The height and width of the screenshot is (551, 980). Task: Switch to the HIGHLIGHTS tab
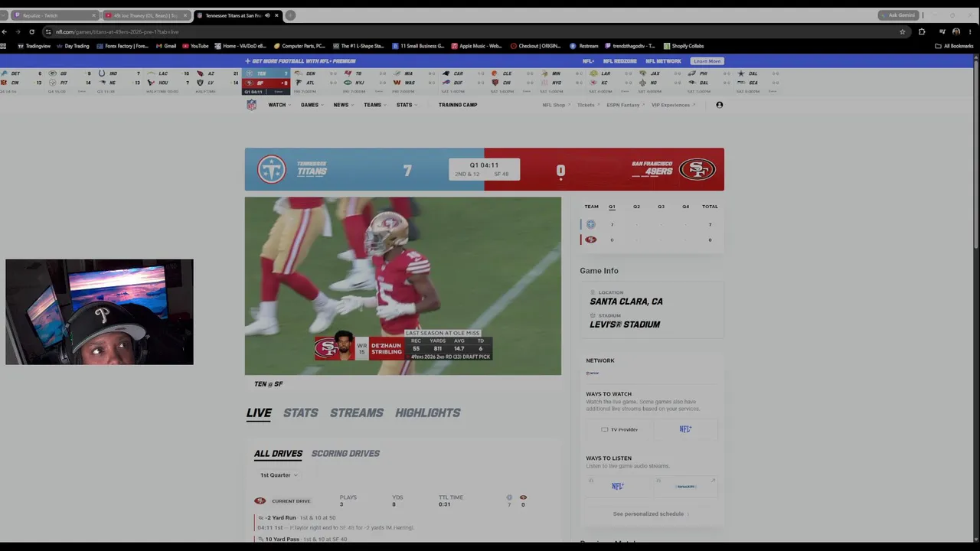428,412
